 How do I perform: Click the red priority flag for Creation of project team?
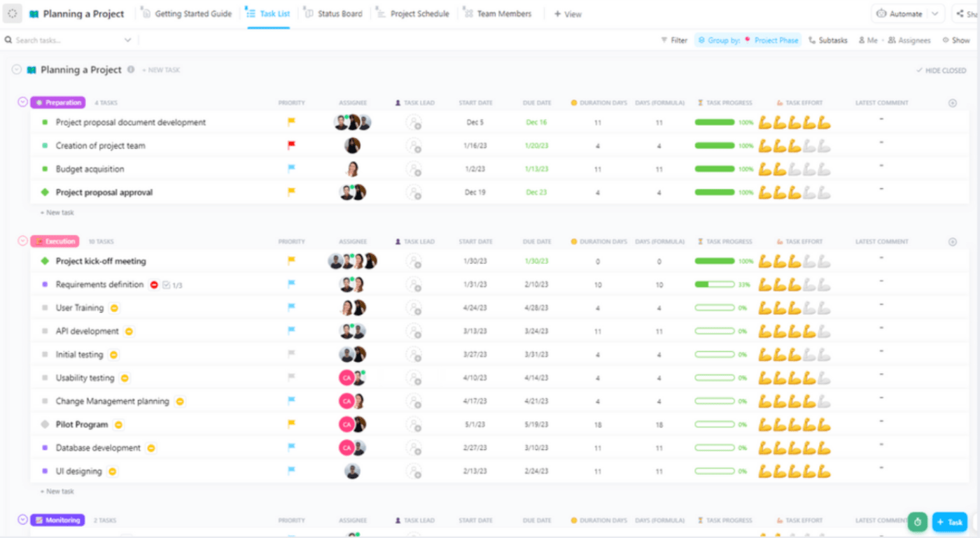point(291,146)
